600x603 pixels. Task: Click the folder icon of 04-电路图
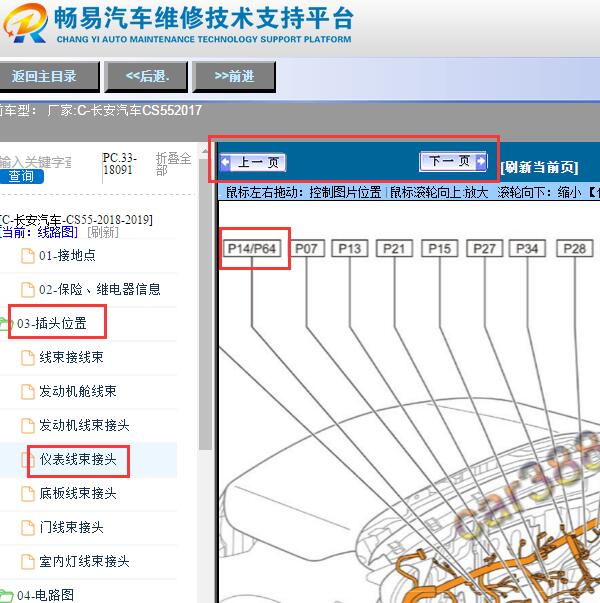[x=6, y=596]
